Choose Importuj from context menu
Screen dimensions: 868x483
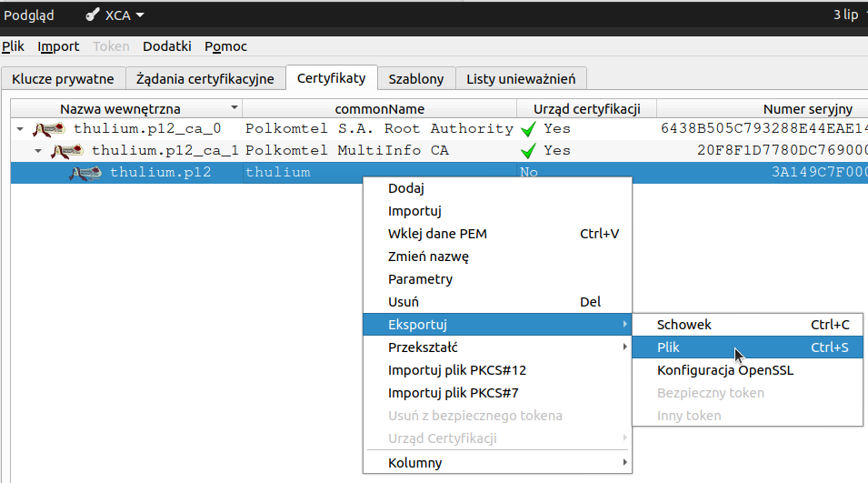(497, 211)
